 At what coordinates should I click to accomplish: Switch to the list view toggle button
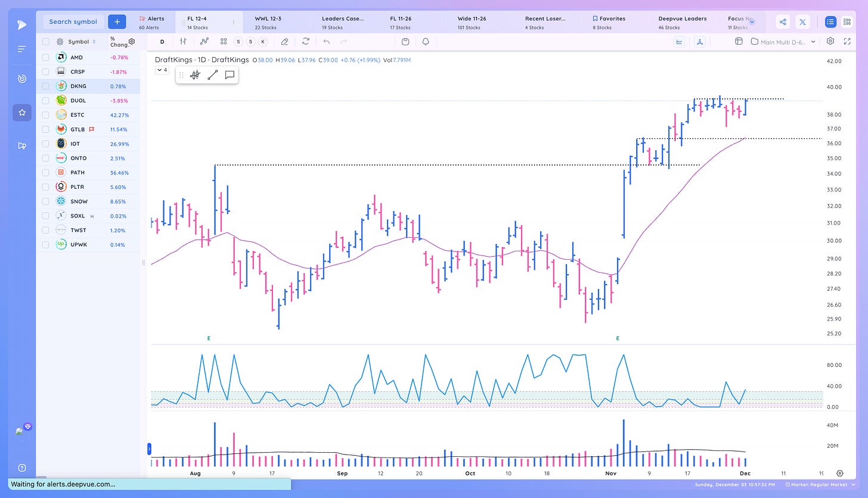pyautogui.click(x=830, y=22)
